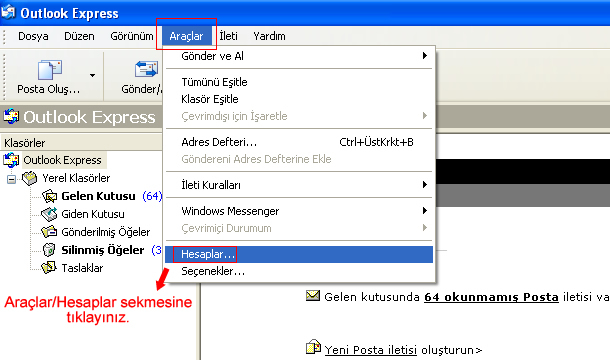Click the Gönder/Al toolbar icon
This screenshot has width=610, height=360.
[x=146, y=69]
